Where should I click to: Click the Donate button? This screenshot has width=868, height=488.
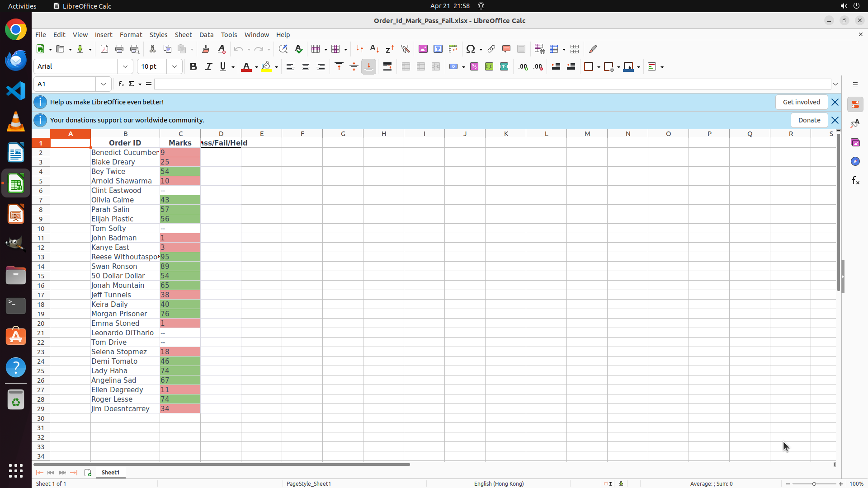click(809, 120)
